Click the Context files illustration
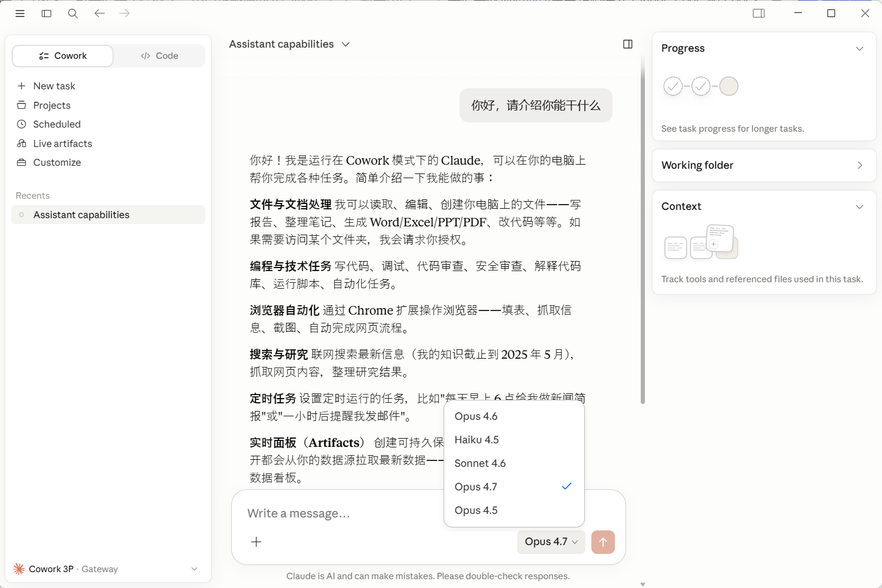 701,242
